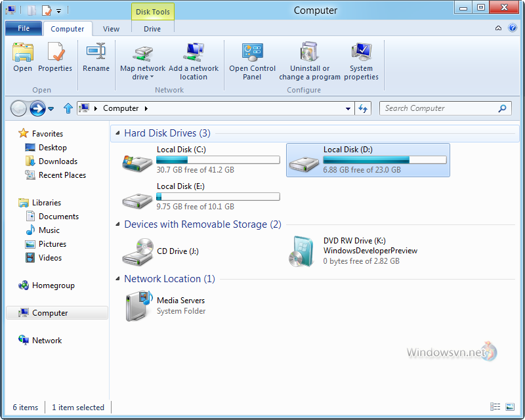Screen dimensions: 525x420
Task: Click the system menu icon in title bar
Action: (10, 10)
